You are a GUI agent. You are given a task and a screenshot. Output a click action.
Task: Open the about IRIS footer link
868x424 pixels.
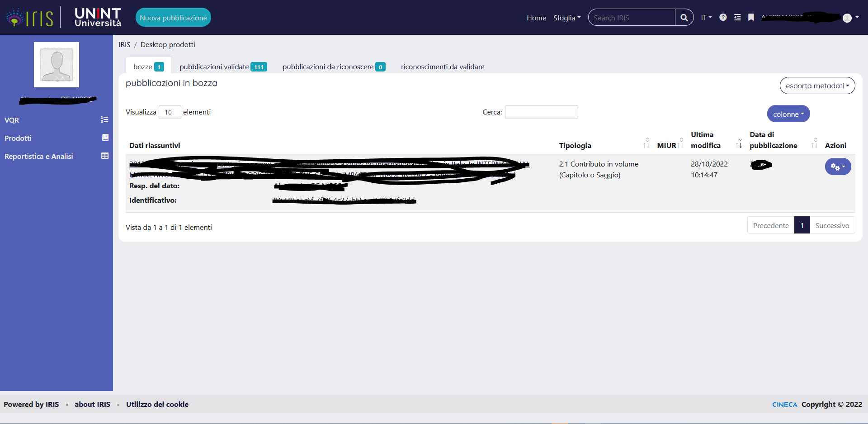92,404
